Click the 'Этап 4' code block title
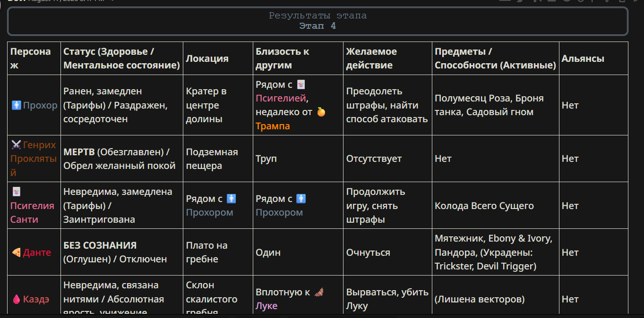The image size is (644, 318). click(x=318, y=26)
